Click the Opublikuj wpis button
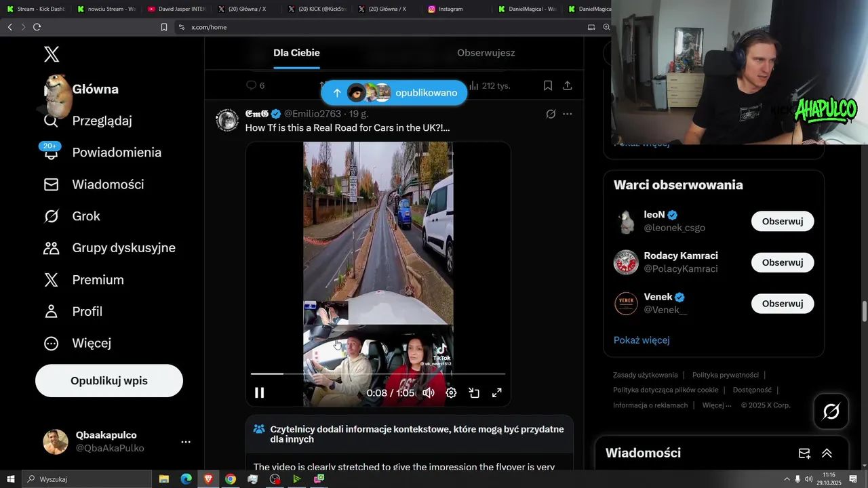The height and width of the screenshot is (488, 868). click(x=109, y=381)
